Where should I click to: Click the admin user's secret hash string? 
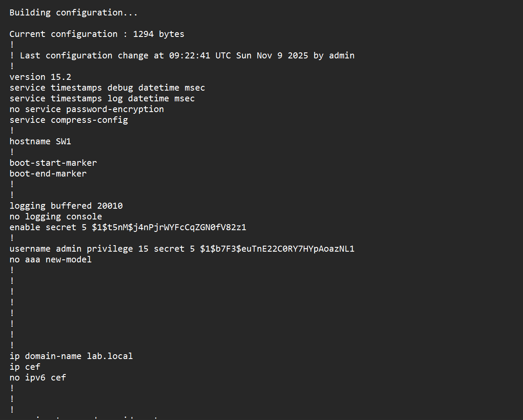277,249
